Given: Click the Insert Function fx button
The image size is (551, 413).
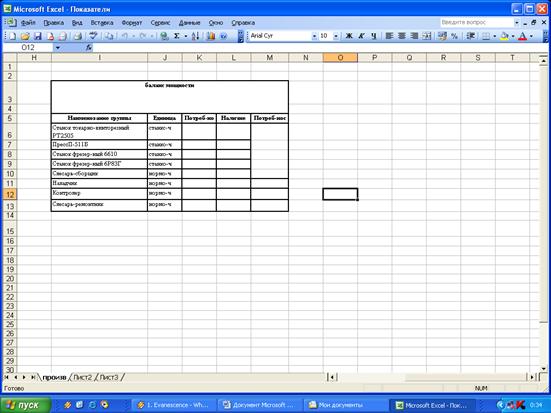Looking at the screenshot, I should coord(89,47).
